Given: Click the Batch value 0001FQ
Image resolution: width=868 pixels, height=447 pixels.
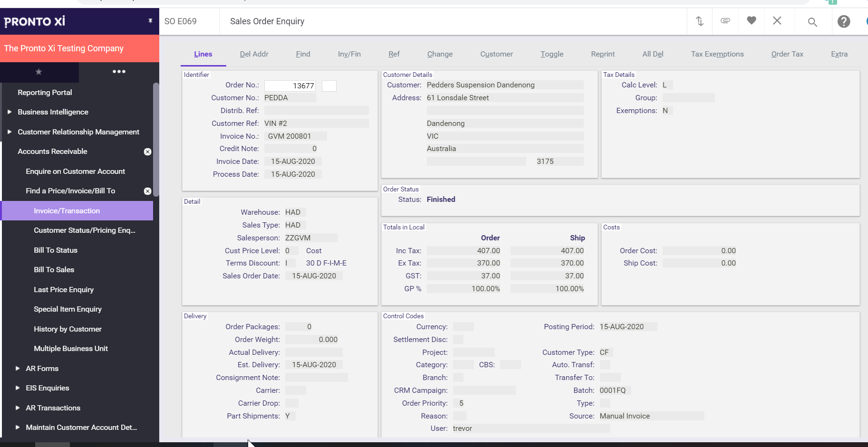Looking at the screenshot, I should pyautogui.click(x=613, y=390).
